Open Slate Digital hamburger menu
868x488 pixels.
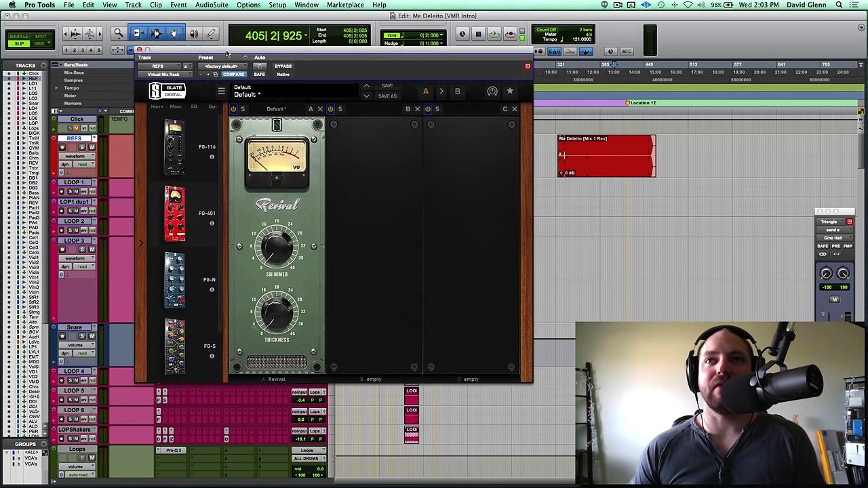(221, 91)
